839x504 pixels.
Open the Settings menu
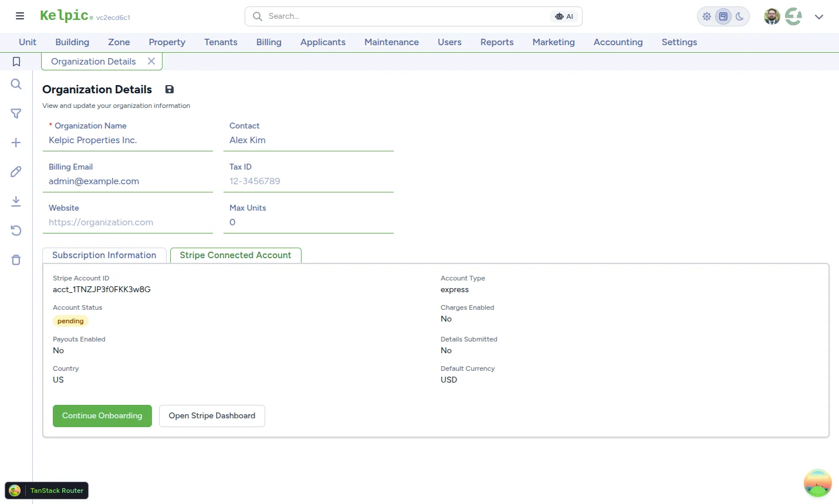(x=679, y=42)
